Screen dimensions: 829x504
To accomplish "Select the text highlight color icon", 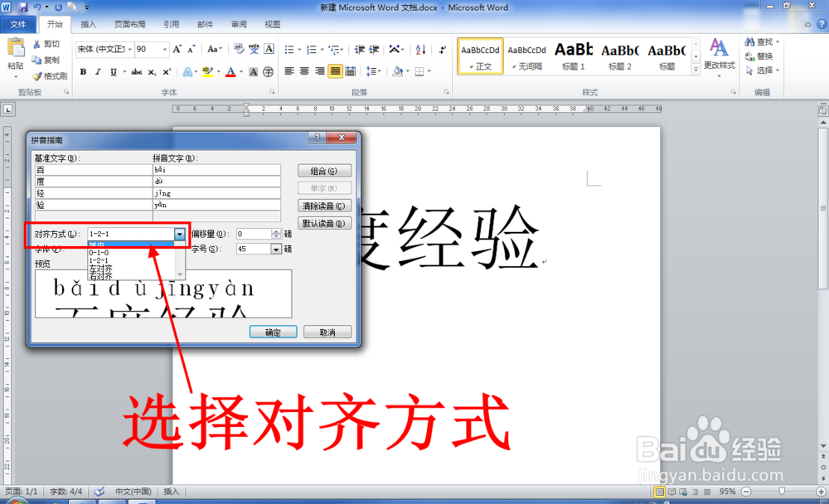I will [x=208, y=71].
